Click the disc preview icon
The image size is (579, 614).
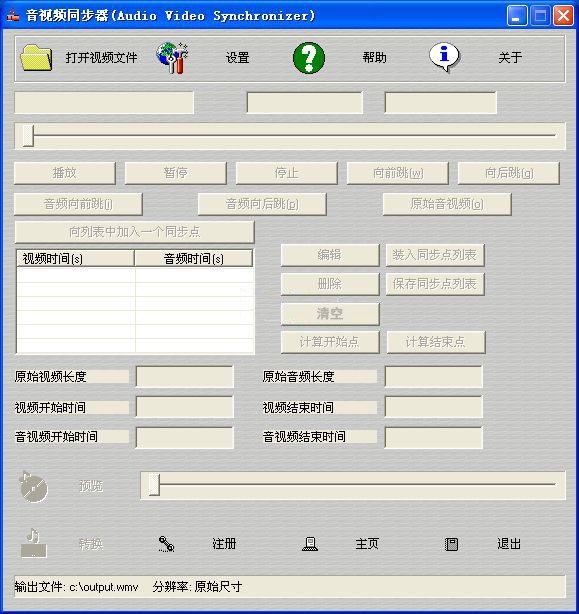pyautogui.click(x=33, y=487)
